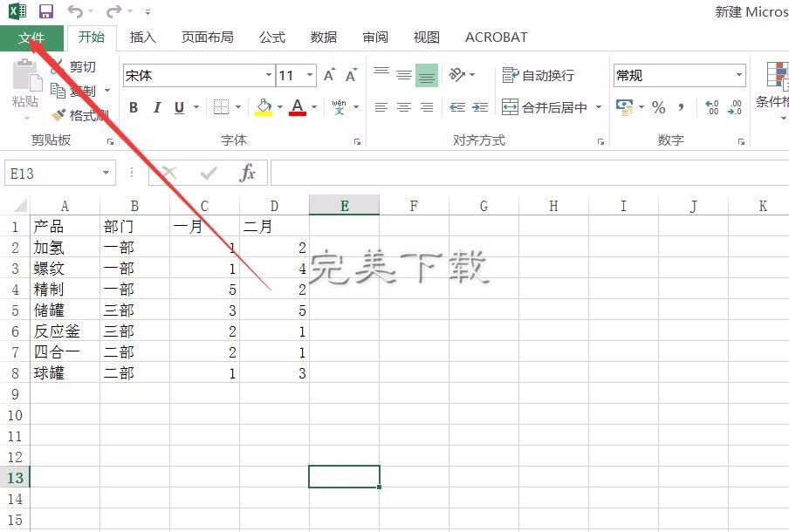789x532 pixels.
Task: Toggle Italic formatting
Action: coord(157,107)
